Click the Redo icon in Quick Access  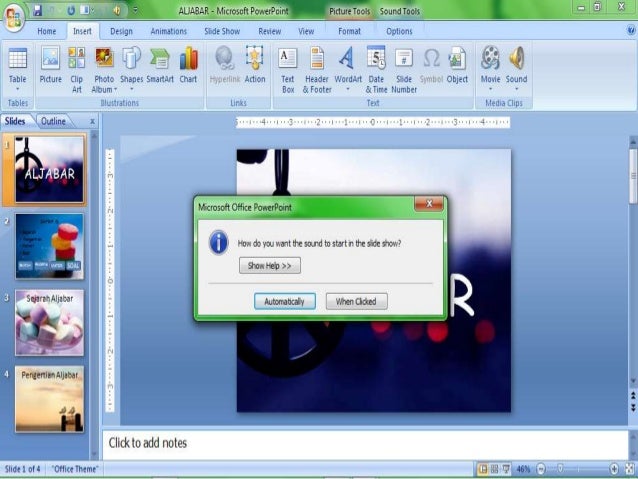pos(71,11)
